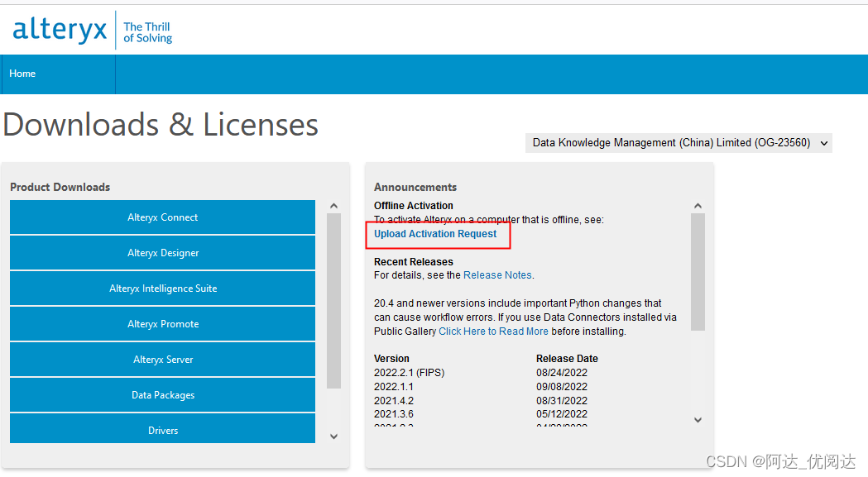This screenshot has width=868, height=477.
Task: Click release date 05/12/2022
Action: click(562, 414)
